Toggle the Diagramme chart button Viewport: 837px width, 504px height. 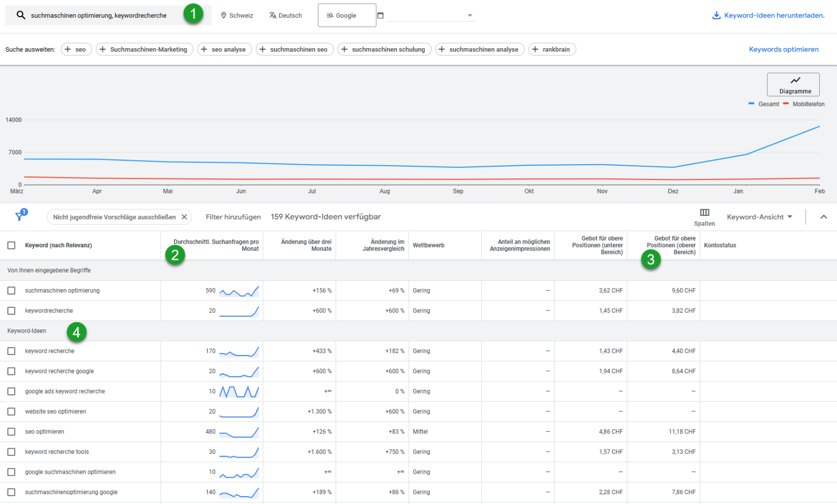[793, 85]
